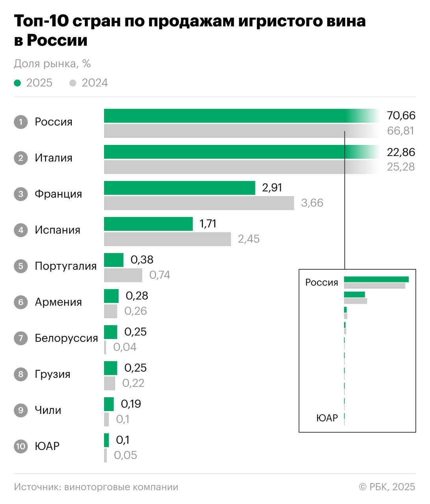Select the number 6 badge near Армения
This screenshot has width=430, height=504.
[x=21, y=302]
